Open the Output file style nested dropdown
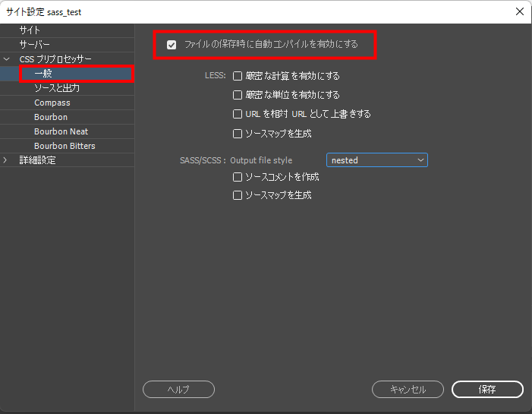Image resolution: width=532 pixels, height=414 pixels. click(x=376, y=160)
